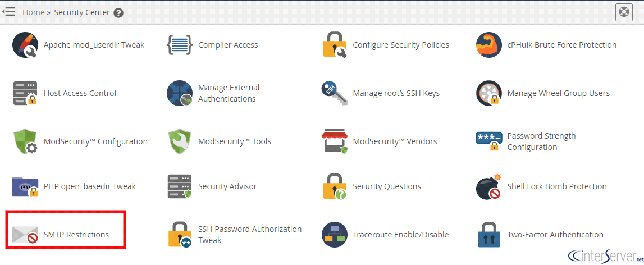The height and width of the screenshot is (265, 644).
Task: Select the Host Access Control server icon
Action: (25, 93)
